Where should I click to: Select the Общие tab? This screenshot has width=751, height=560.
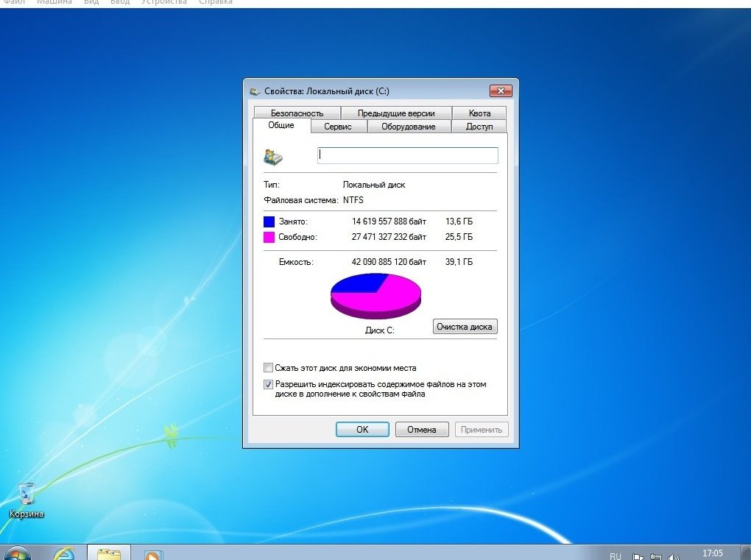click(281, 125)
